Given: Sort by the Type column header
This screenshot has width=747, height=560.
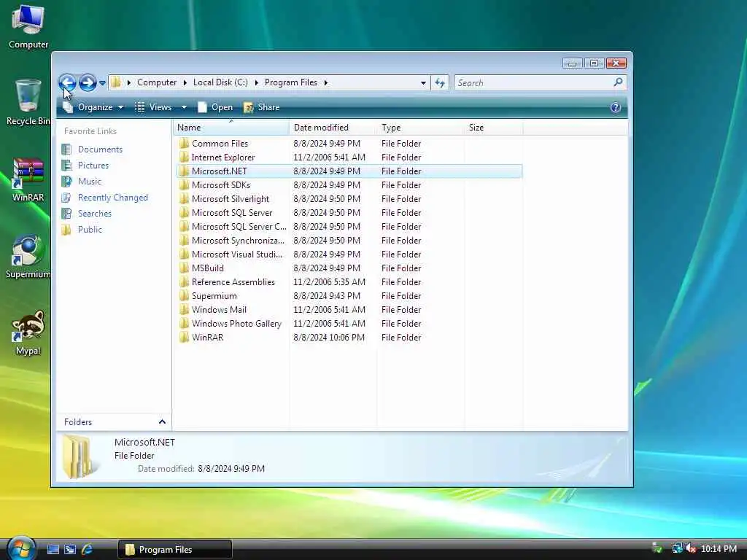Looking at the screenshot, I should click(x=420, y=127).
